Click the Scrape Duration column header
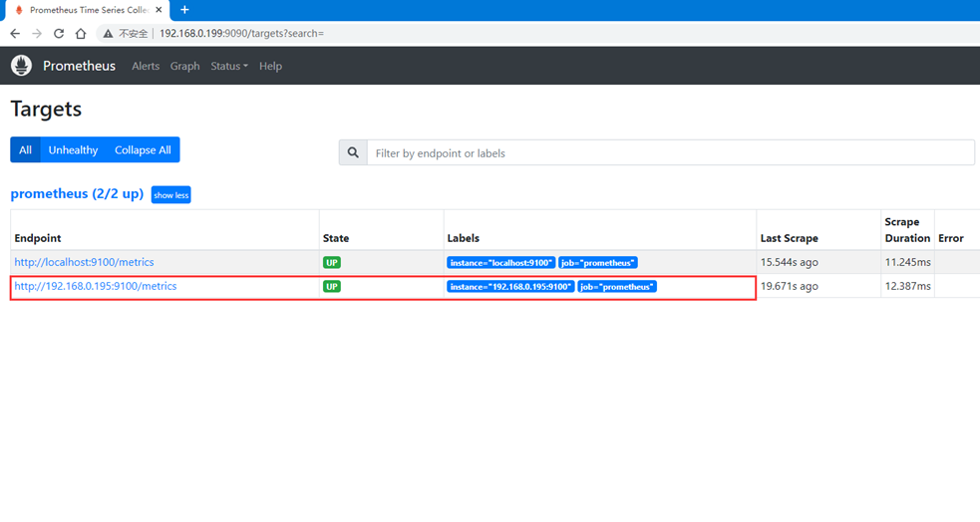This screenshot has width=980, height=522. click(907, 230)
